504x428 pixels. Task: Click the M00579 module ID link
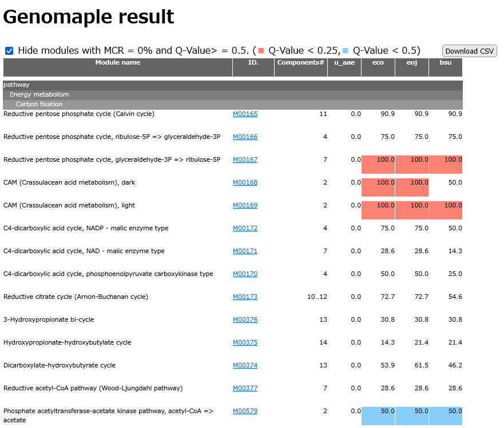pyautogui.click(x=245, y=411)
